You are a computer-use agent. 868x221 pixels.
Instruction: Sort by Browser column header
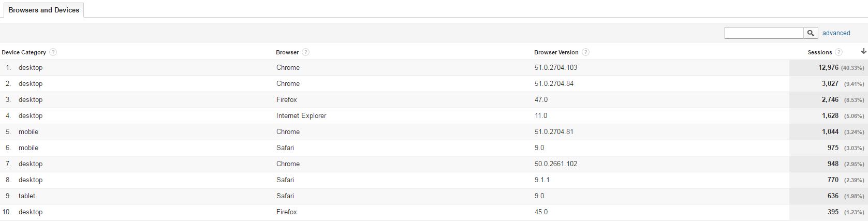click(287, 52)
